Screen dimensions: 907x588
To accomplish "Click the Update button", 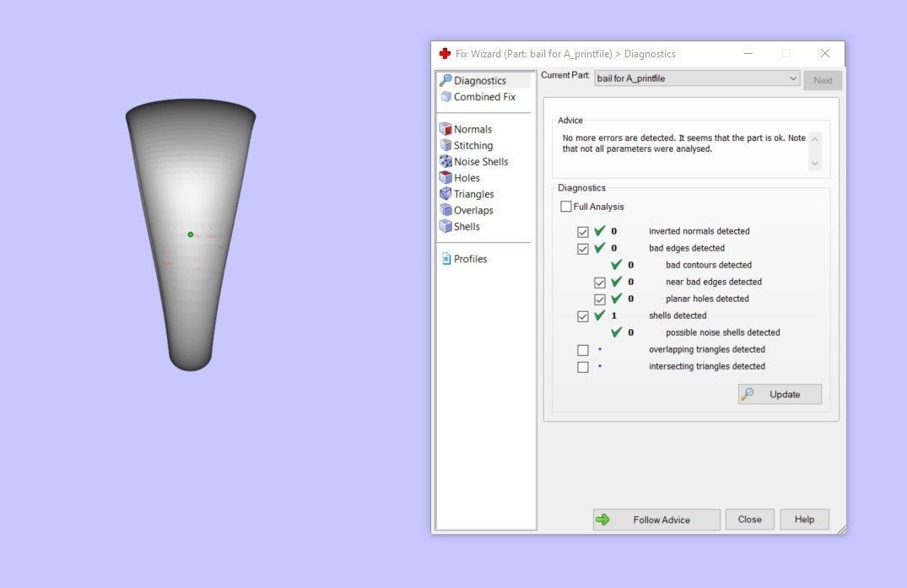I will [x=780, y=394].
